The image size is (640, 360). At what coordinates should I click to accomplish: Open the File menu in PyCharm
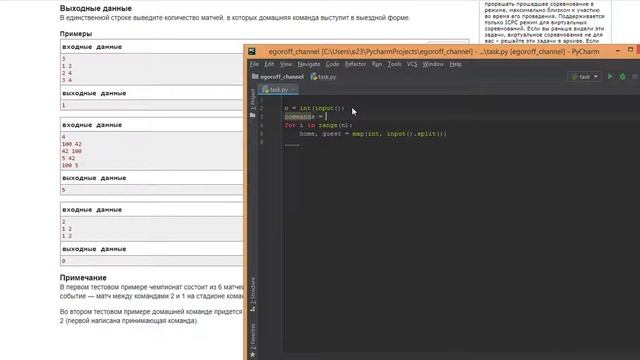254,64
